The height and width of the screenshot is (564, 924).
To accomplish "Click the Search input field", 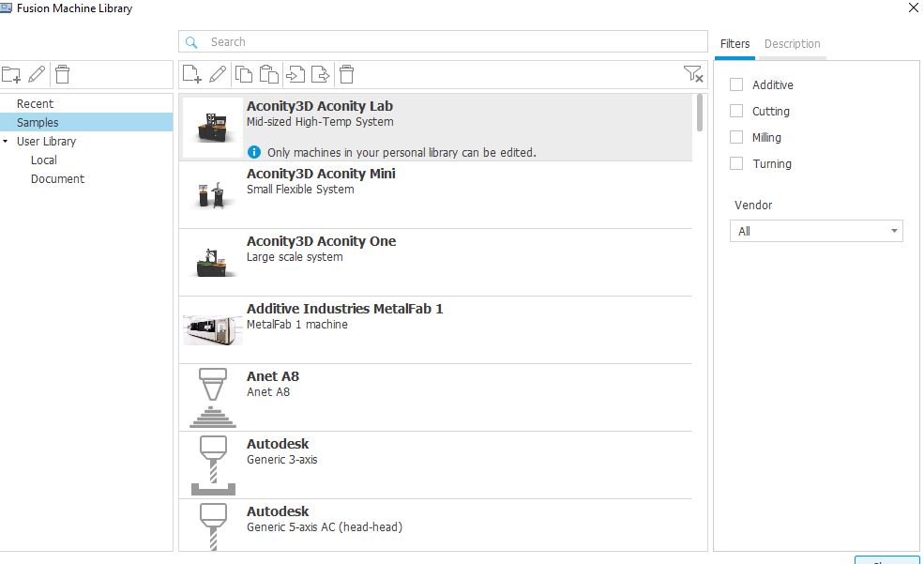I will point(441,41).
